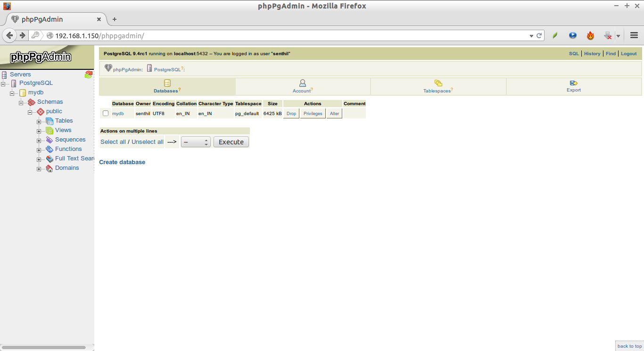
Task: Click the Views icon in tree
Action: point(50,131)
